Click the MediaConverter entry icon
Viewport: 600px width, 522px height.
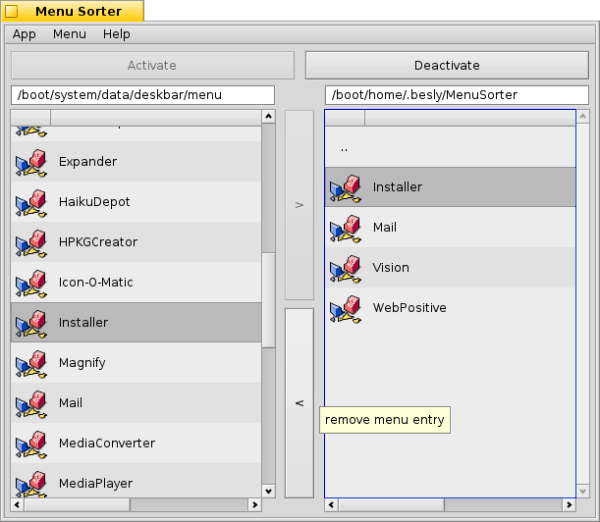(31, 443)
